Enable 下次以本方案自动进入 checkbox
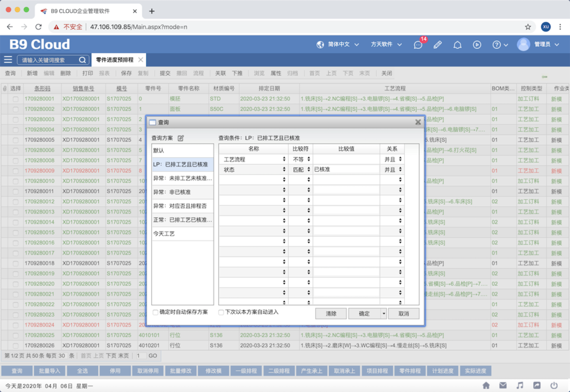 [220, 312]
